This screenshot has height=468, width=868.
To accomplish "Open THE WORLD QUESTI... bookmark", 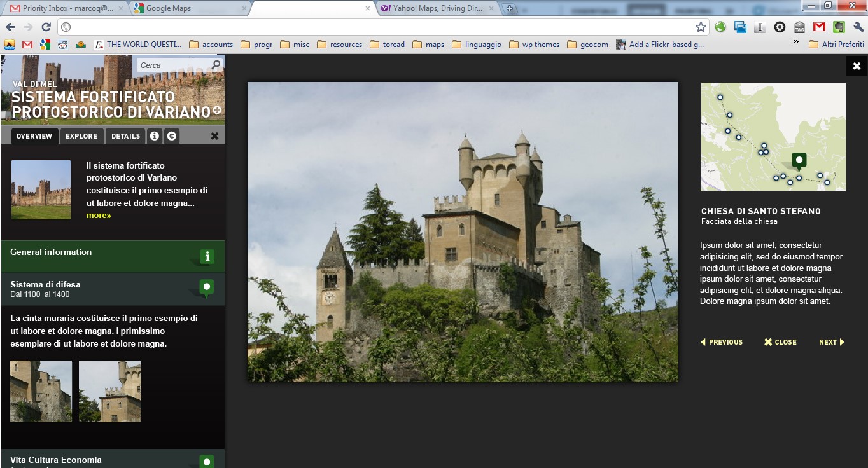I will click(137, 45).
